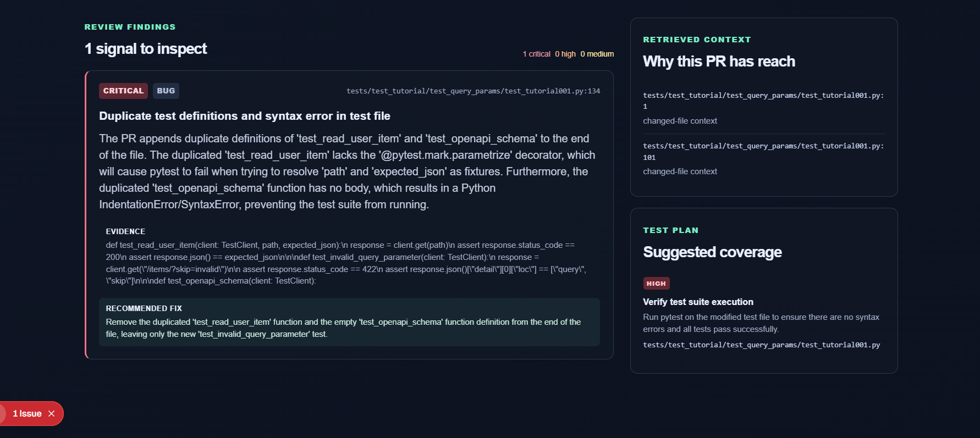The height and width of the screenshot is (438, 980).
Task: Click the Review Findings section label
Action: (x=130, y=27)
